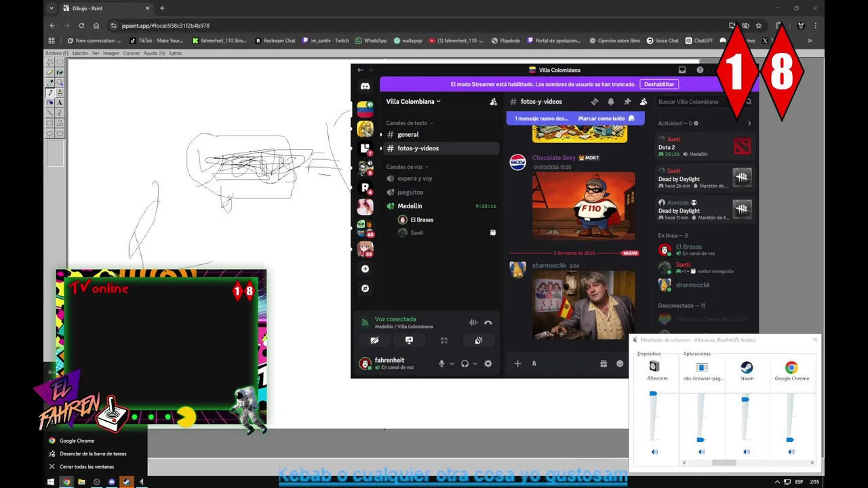The height and width of the screenshot is (488, 868).
Task: Mute obs-browser-page in volume mixer
Action: coord(702,451)
